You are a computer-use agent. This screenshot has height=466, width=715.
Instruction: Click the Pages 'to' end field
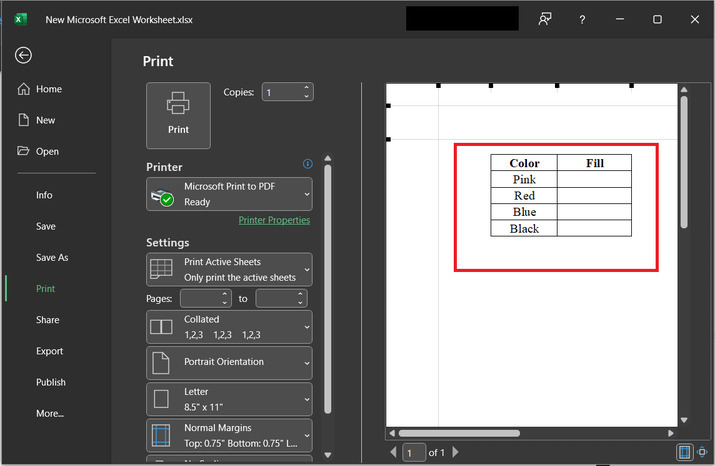[x=276, y=299]
